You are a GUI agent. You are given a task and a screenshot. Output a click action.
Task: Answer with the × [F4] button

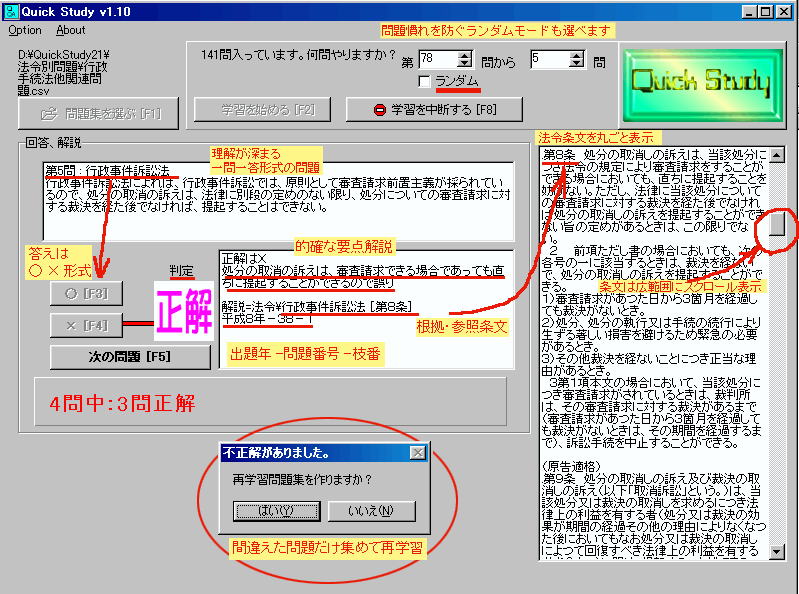86,325
